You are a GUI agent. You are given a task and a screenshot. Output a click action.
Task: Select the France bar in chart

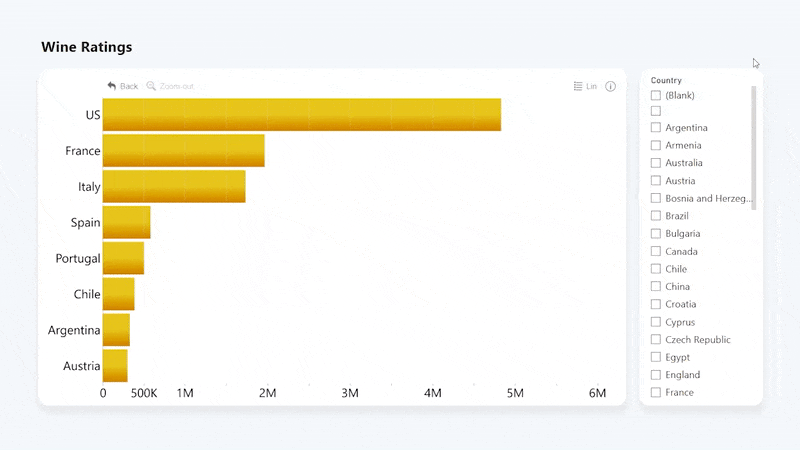point(183,151)
